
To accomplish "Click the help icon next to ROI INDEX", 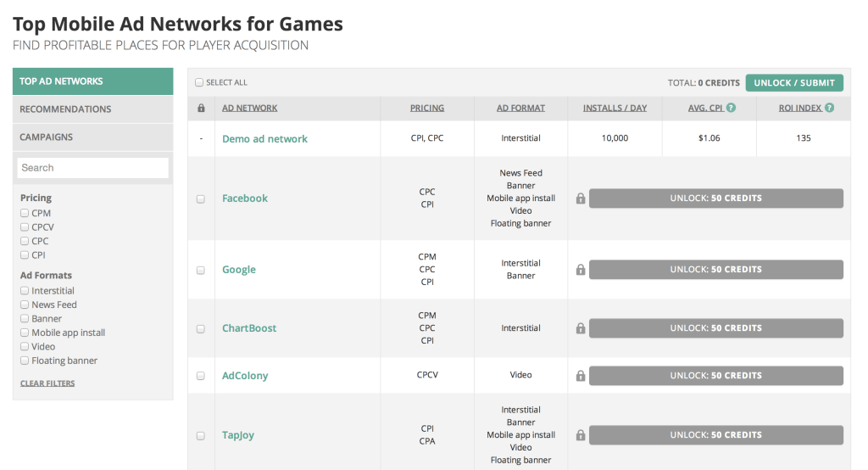I will coord(829,109).
